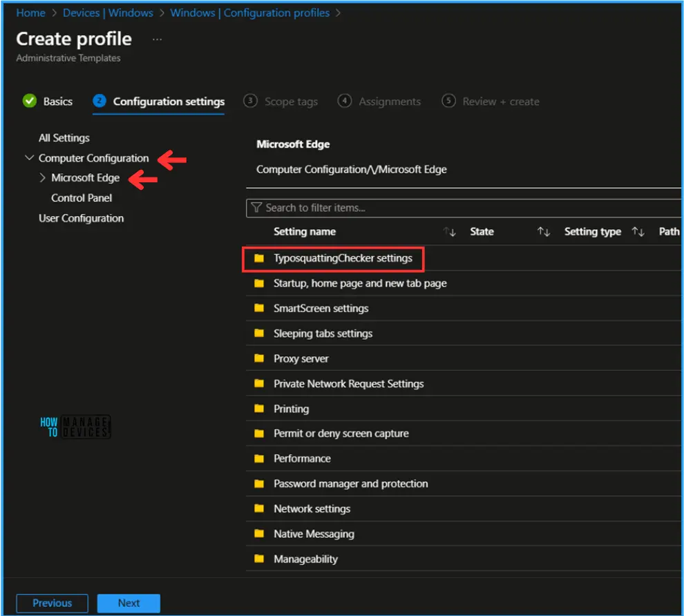Click the Network settings folder icon
The width and height of the screenshot is (684, 616).
point(259,508)
